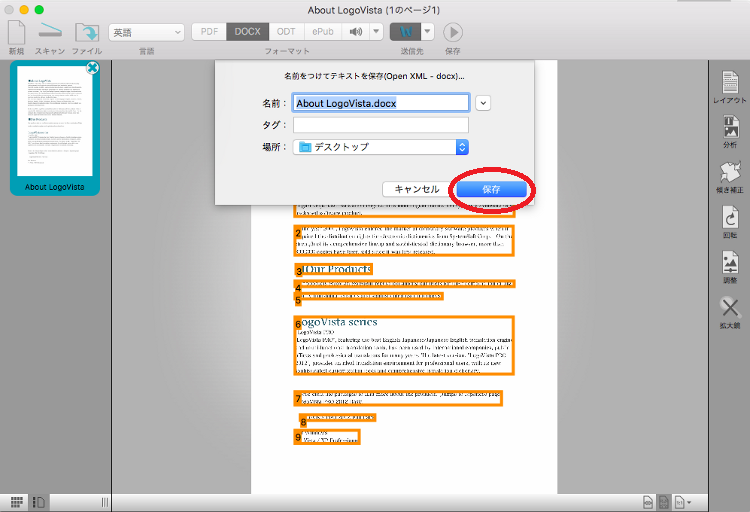Click the Save (保存) button in dialog

click(491, 189)
